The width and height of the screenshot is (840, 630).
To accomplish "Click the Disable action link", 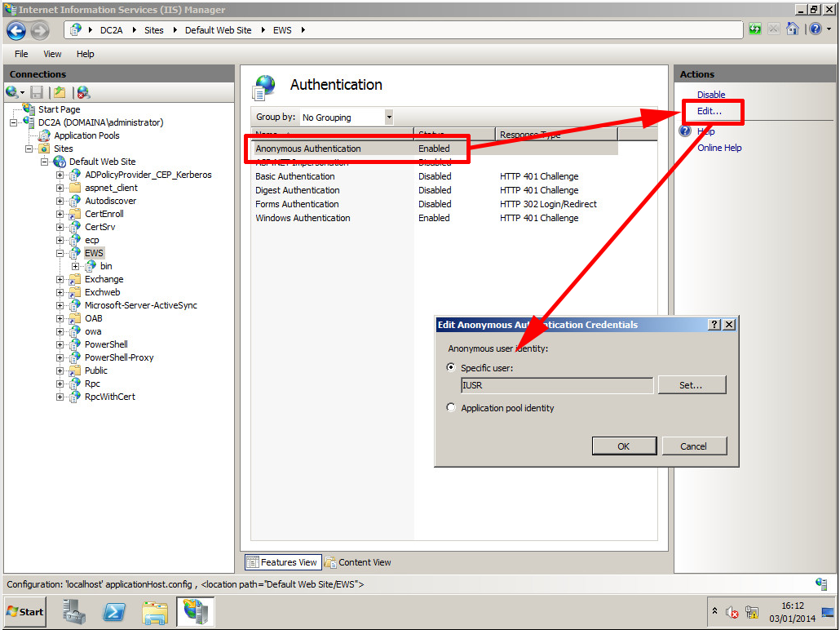I will [x=711, y=95].
